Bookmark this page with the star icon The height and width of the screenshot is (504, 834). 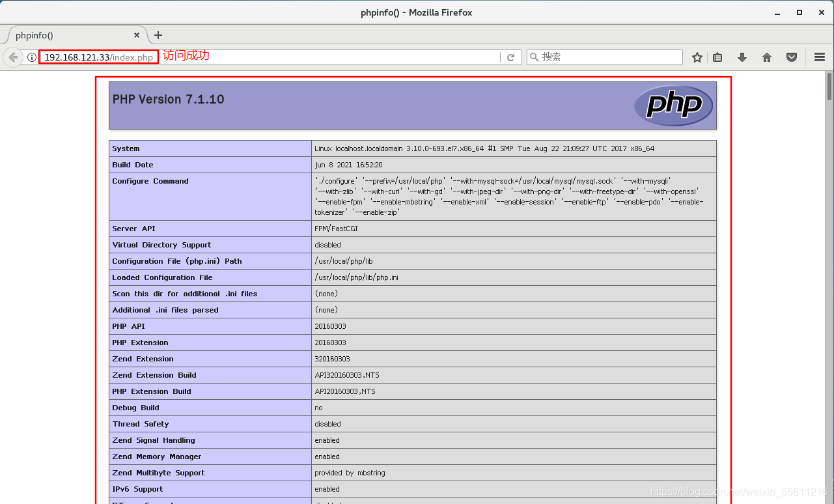(697, 57)
